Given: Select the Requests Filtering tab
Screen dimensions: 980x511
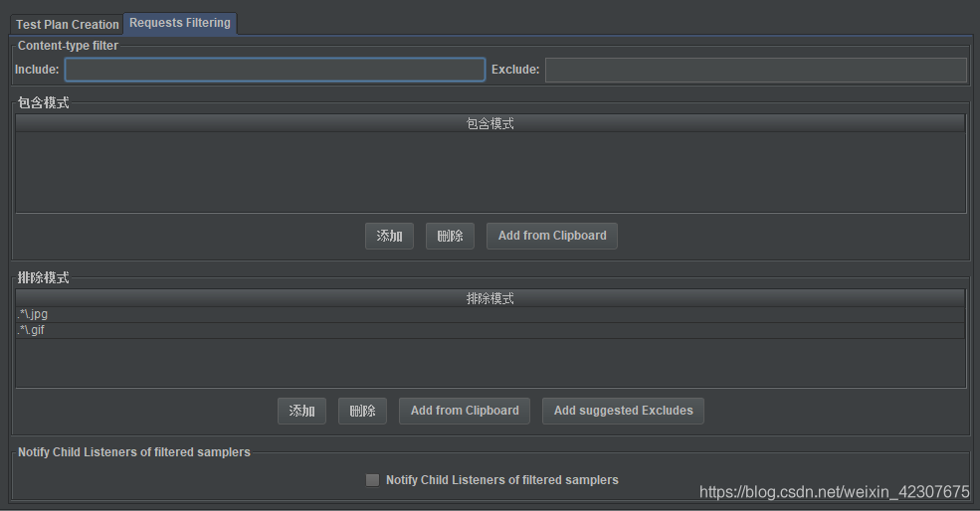Looking at the screenshot, I should pyautogui.click(x=180, y=23).
